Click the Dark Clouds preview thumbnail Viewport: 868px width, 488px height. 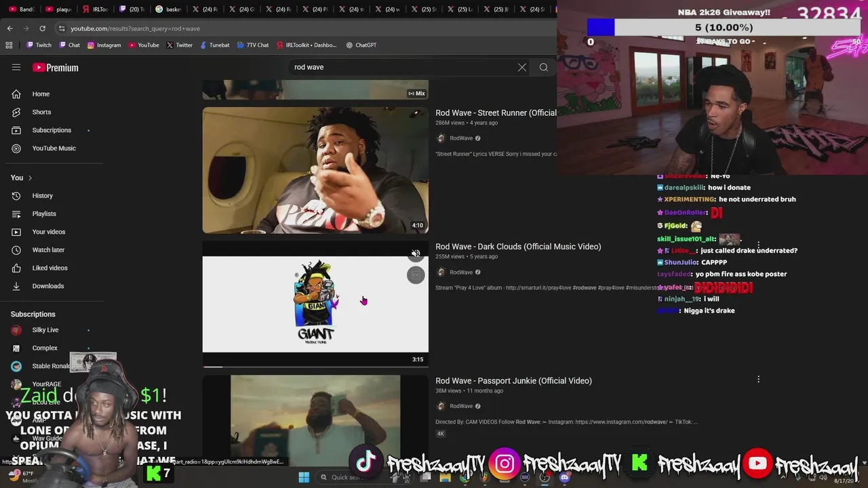click(x=315, y=304)
